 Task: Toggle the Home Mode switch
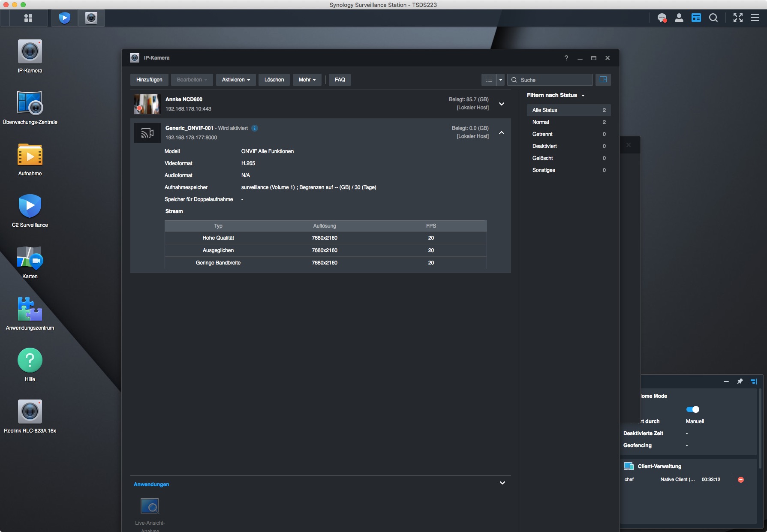pos(693,409)
